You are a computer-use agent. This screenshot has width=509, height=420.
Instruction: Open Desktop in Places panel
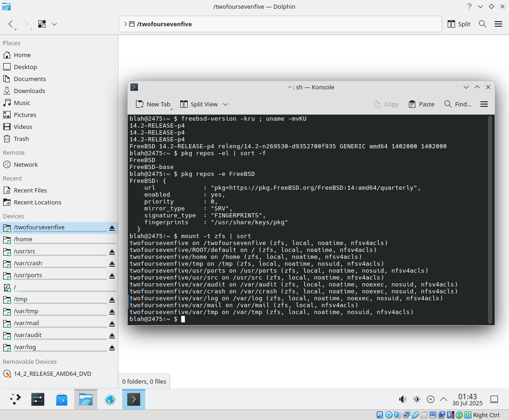pyautogui.click(x=59, y=67)
